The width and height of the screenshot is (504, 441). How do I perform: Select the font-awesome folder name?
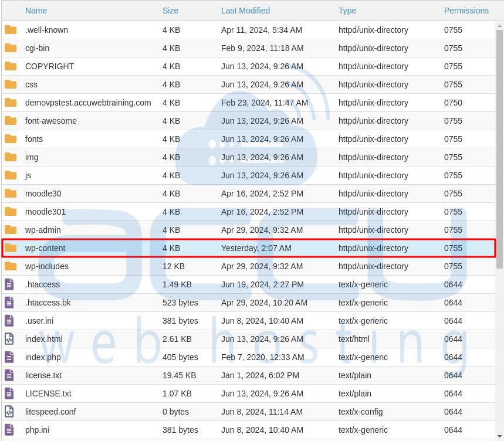click(x=51, y=121)
